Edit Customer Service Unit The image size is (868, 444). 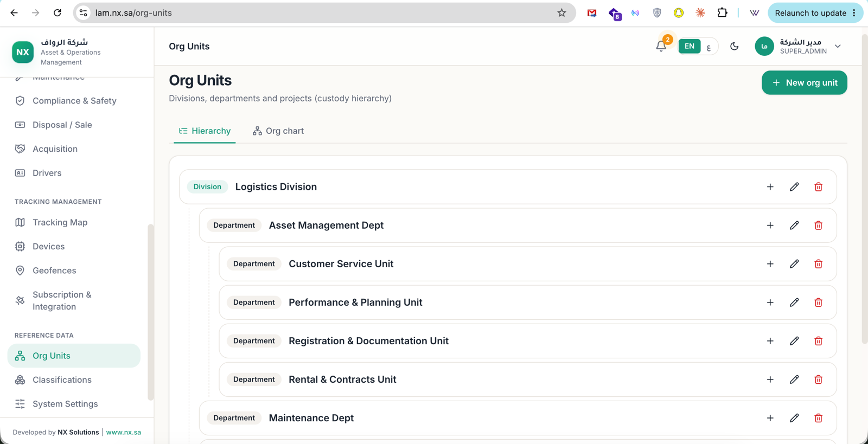point(794,264)
